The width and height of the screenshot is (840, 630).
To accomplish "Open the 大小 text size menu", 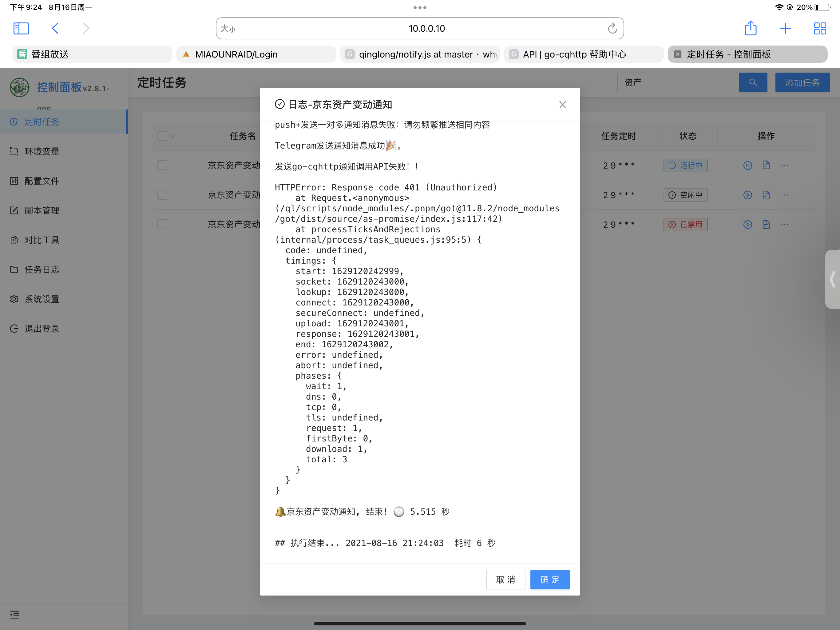I will point(228,29).
